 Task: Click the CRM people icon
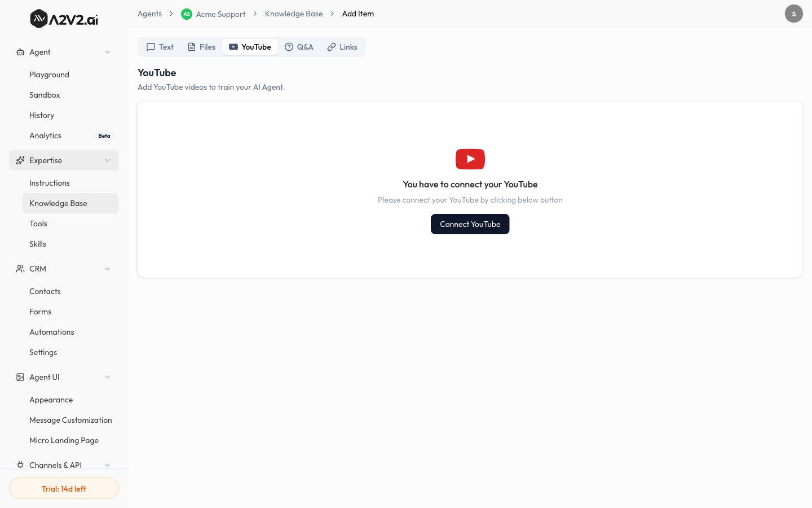point(20,269)
